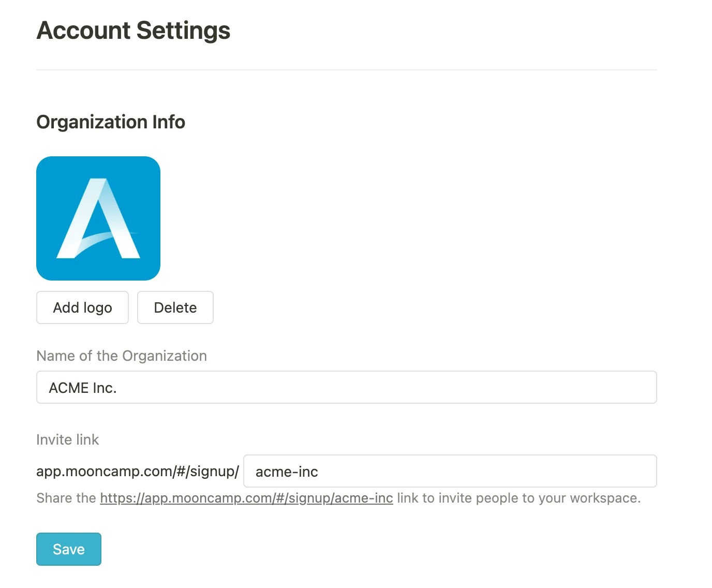The width and height of the screenshot is (712, 588).
Task: Click the divider line below Account Settings
Action: pos(346,70)
